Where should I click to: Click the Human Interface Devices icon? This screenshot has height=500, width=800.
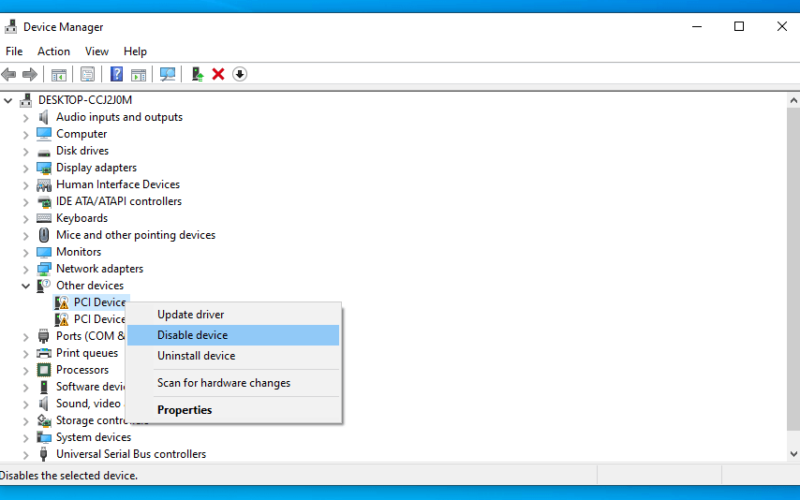coord(44,185)
